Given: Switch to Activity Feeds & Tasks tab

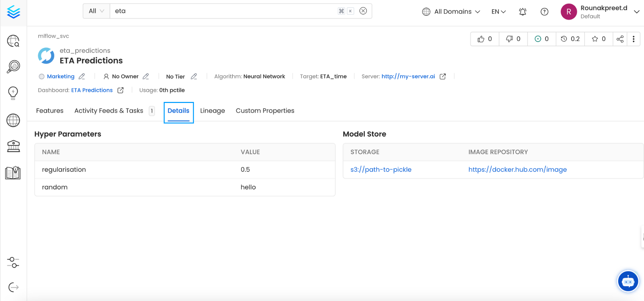Looking at the screenshot, I should tap(114, 111).
